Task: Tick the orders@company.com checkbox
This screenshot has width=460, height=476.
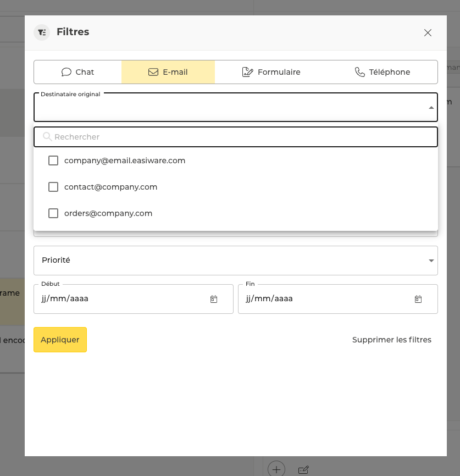Action: pyautogui.click(x=53, y=213)
